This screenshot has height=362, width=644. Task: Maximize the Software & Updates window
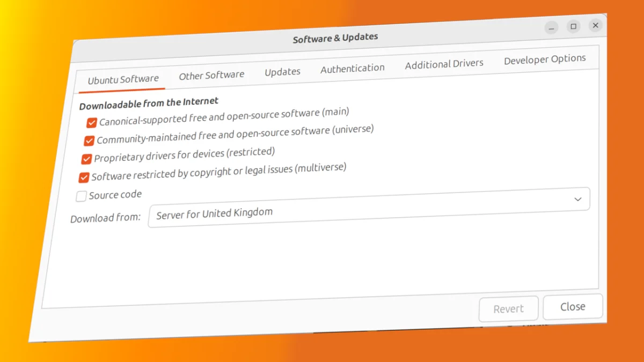(x=573, y=27)
